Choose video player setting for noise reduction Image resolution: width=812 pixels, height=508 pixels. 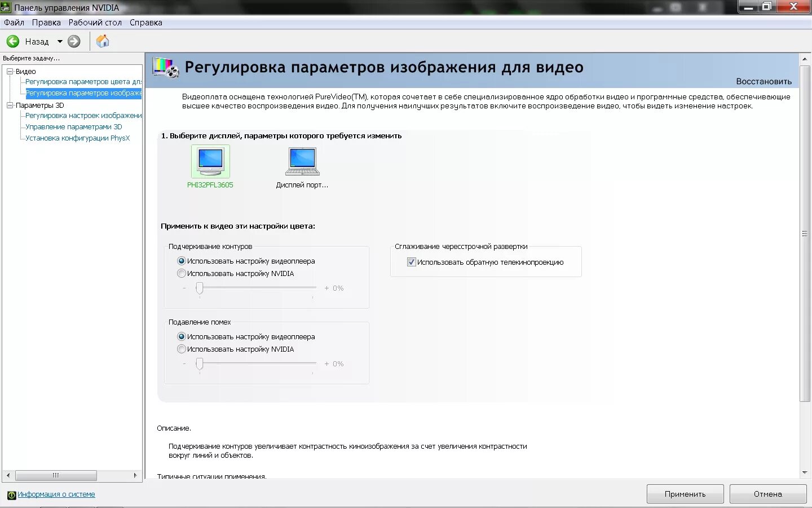pyautogui.click(x=182, y=336)
